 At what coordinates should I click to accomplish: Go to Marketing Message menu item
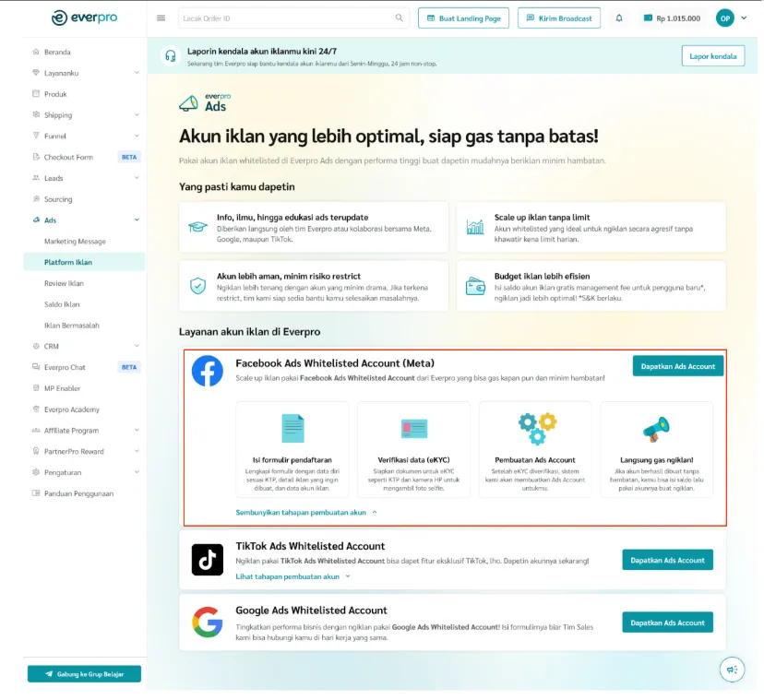[75, 242]
